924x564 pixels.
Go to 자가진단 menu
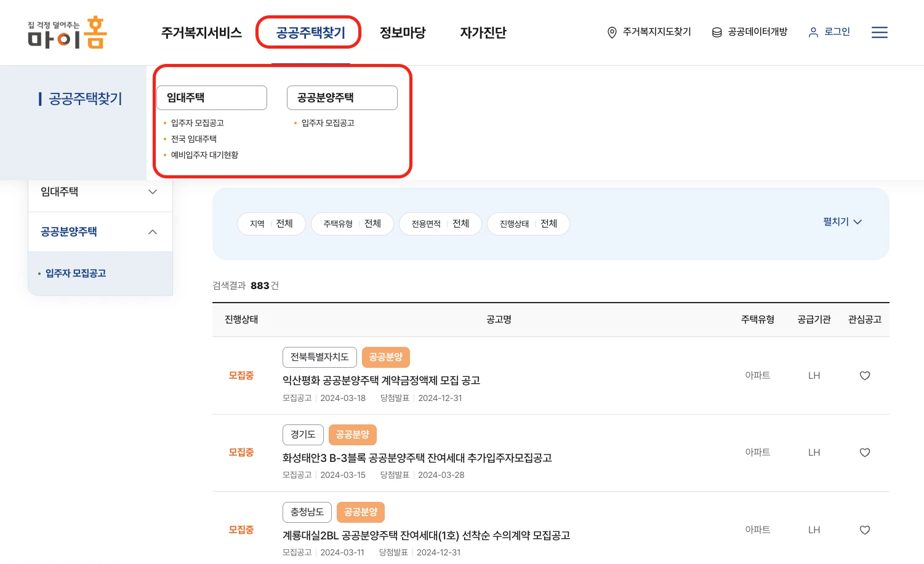point(483,33)
